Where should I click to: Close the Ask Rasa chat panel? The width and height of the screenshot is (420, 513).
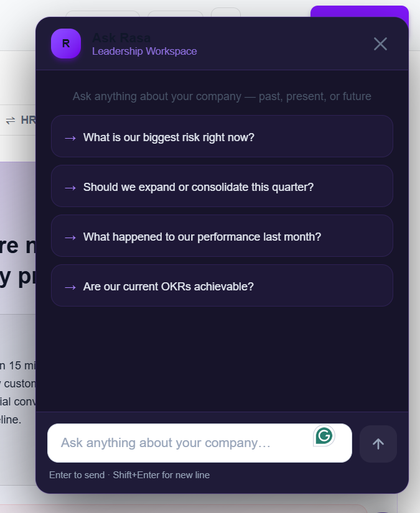click(x=380, y=44)
